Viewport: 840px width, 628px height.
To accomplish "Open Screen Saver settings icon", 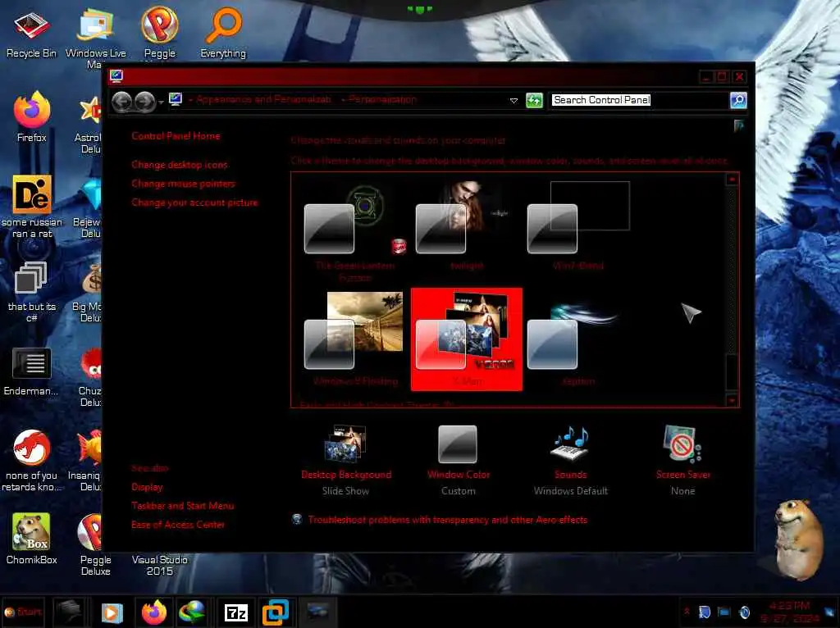I will (682, 444).
